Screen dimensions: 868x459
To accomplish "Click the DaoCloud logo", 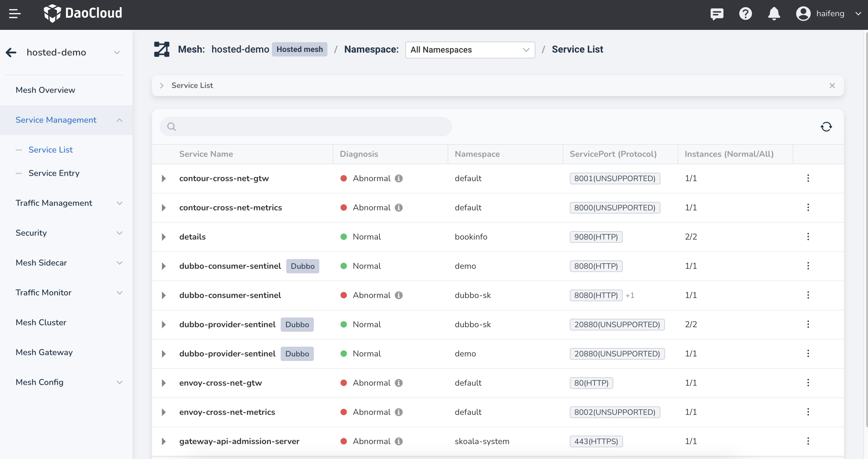I will (x=83, y=13).
